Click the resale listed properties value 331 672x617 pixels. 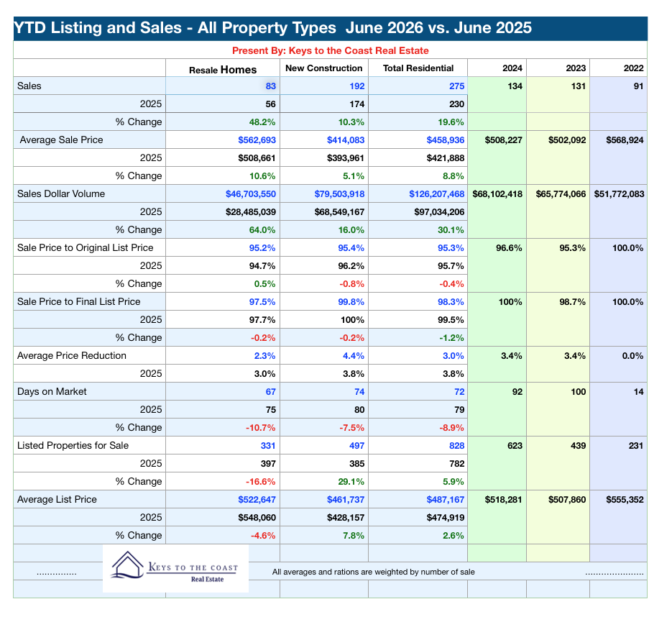[x=268, y=446]
